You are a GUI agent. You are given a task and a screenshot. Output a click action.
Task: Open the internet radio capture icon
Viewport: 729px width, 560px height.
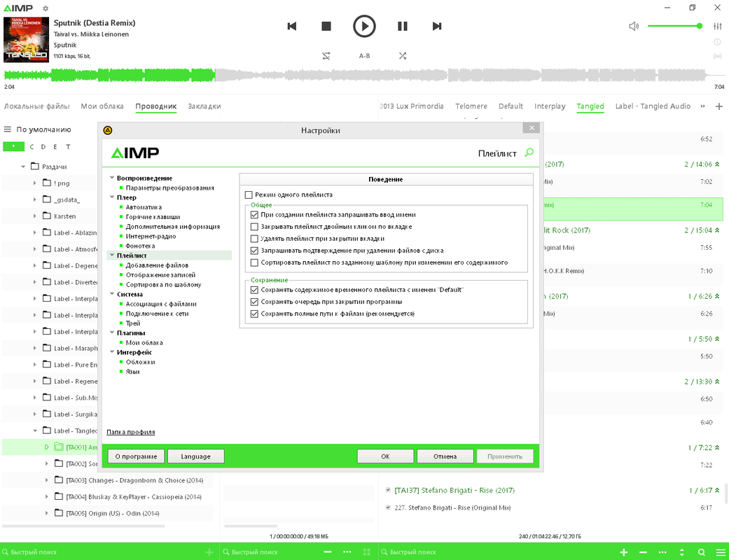717,56
